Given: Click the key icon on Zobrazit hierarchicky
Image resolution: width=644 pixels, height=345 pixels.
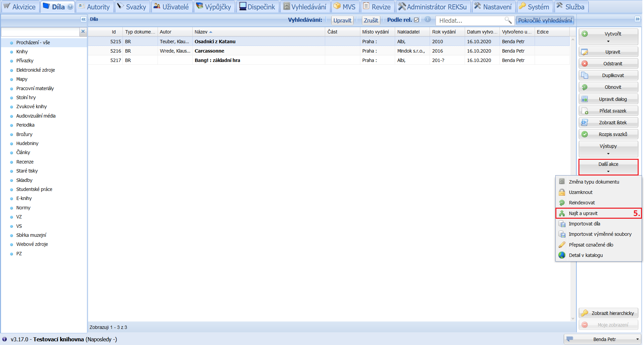Looking at the screenshot, I should coord(585,313).
